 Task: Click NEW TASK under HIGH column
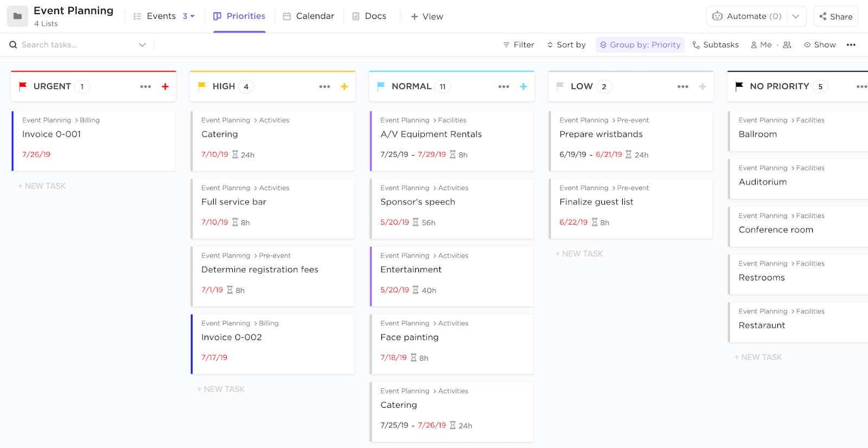pos(221,389)
